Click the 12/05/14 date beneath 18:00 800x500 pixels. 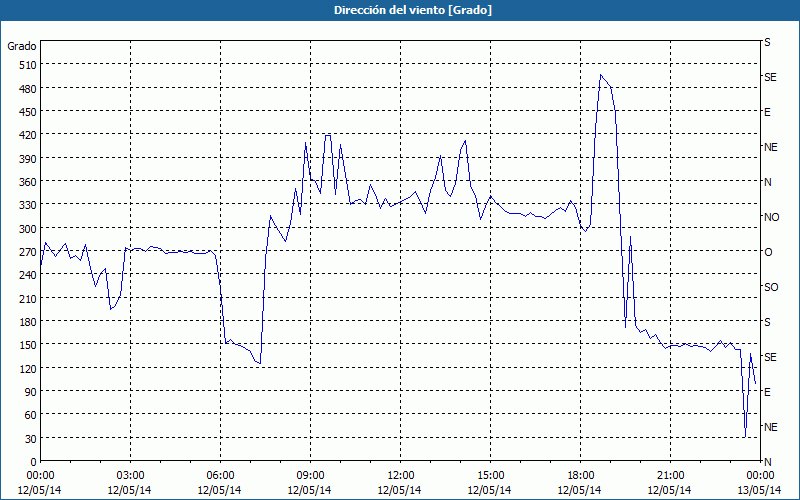(580, 490)
